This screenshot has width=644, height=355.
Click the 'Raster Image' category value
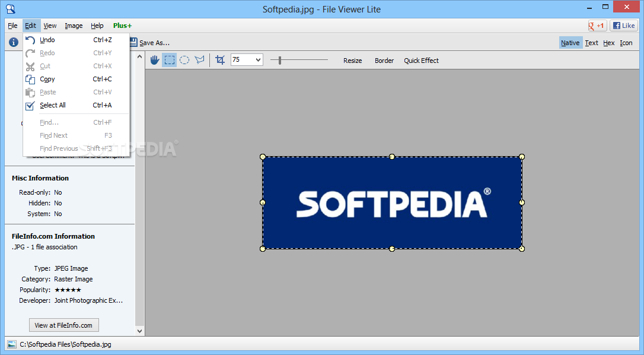pyautogui.click(x=74, y=279)
